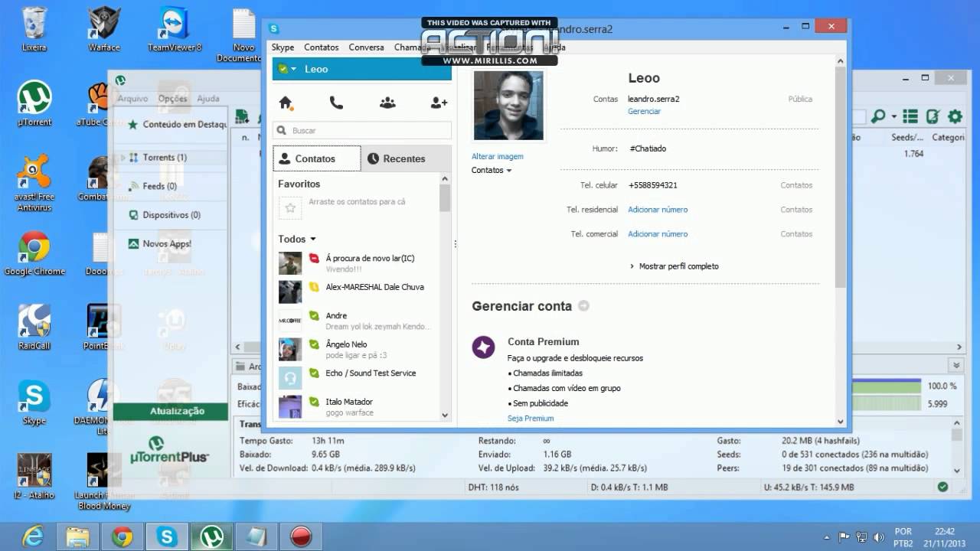Open the Conversa menu
980x551 pixels.
pyautogui.click(x=366, y=47)
